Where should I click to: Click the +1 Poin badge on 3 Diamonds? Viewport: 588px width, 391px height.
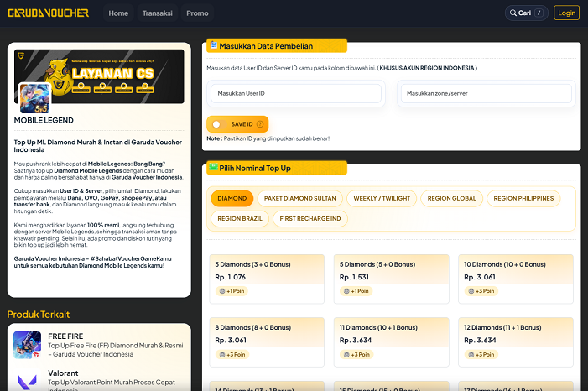click(x=232, y=291)
